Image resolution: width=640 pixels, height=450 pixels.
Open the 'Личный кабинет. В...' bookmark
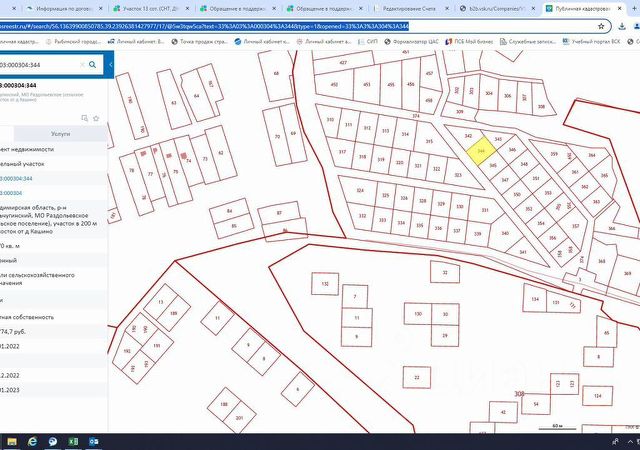coord(136,41)
